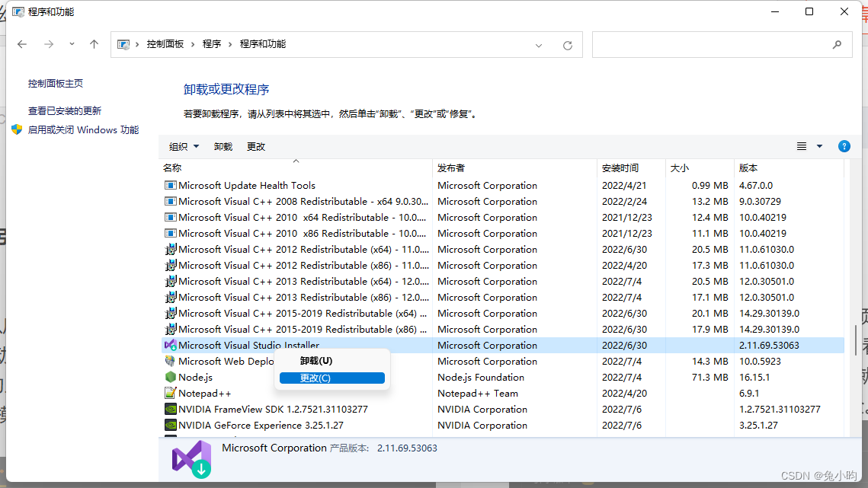Go up one level with up arrow
Viewport: 868px width, 488px height.
point(94,44)
